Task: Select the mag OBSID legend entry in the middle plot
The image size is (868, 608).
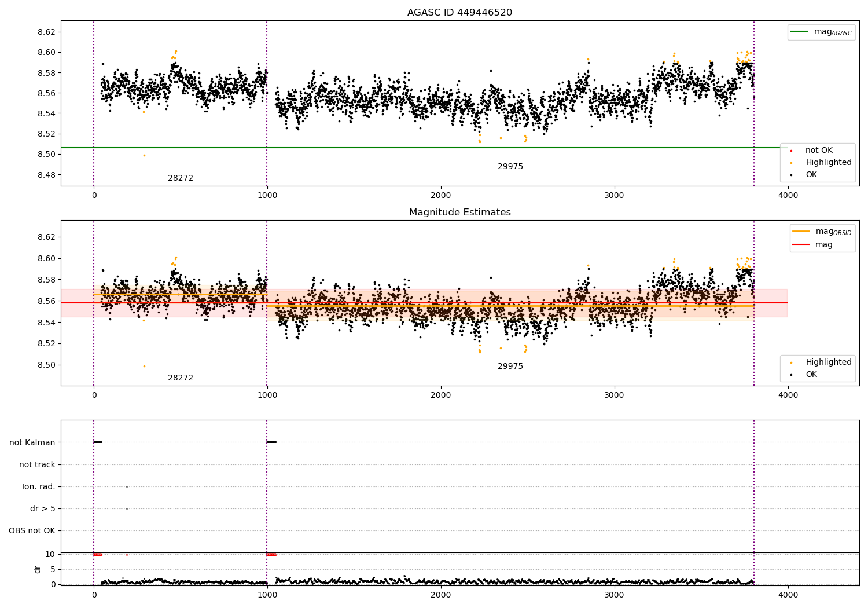Action: (x=822, y=232)
